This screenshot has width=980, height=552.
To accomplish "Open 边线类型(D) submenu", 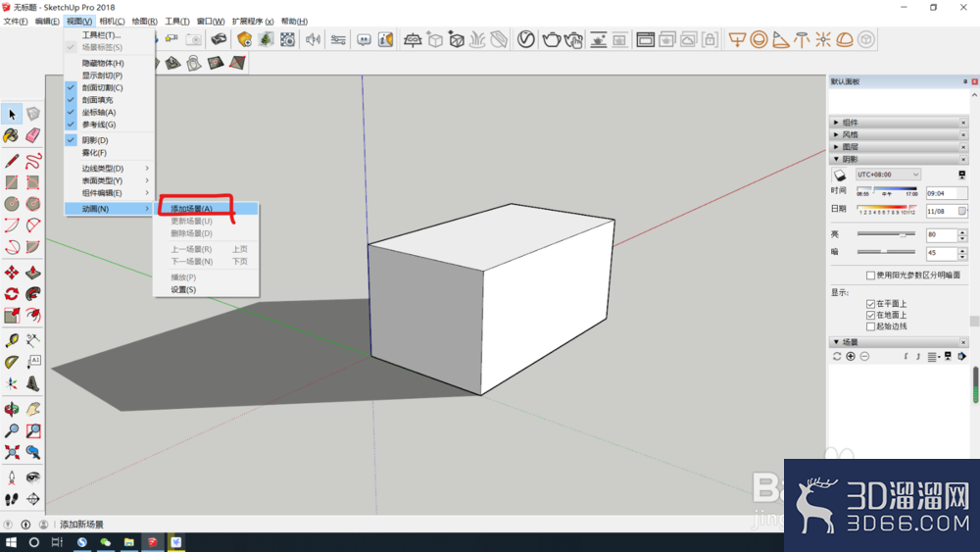I will coord(110,169).
